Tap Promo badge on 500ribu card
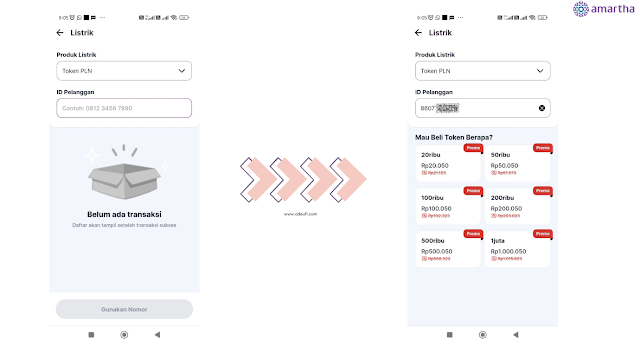 point(473,233)
